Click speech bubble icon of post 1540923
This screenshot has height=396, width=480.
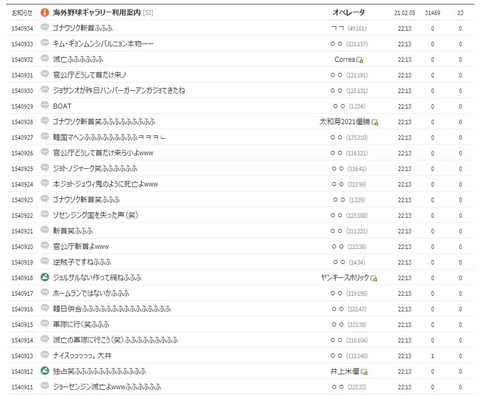click(x=45, y=199)
